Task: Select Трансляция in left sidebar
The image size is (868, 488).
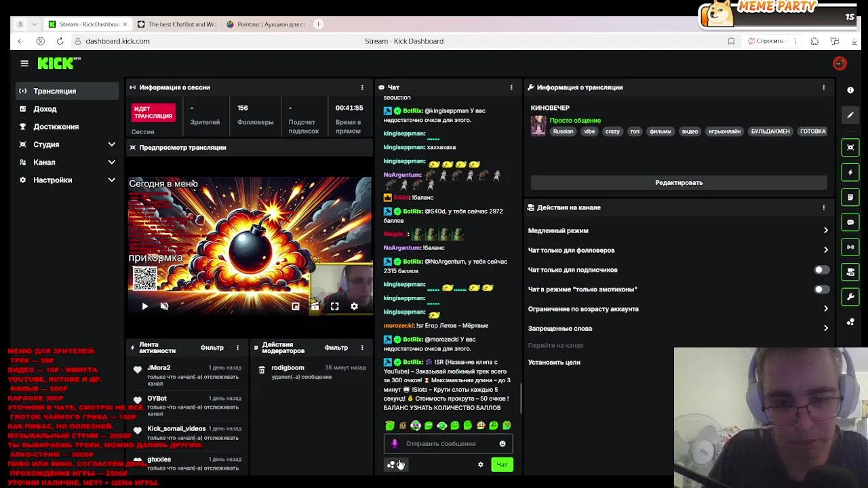Action: (67, 91)
